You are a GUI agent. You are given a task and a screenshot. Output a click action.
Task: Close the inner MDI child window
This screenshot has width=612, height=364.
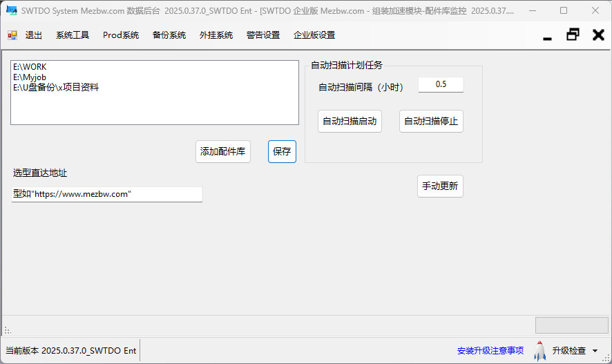[x=598, y=35]
